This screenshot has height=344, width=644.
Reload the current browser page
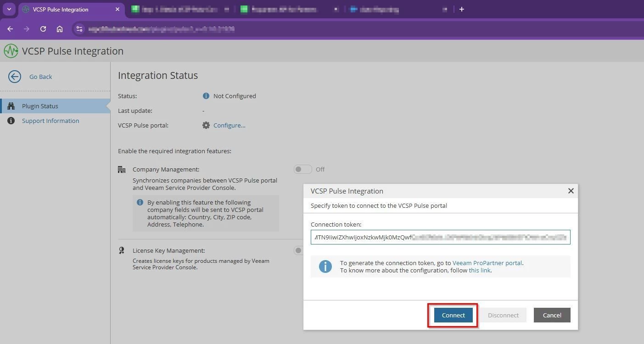click(x=43, y=29)
